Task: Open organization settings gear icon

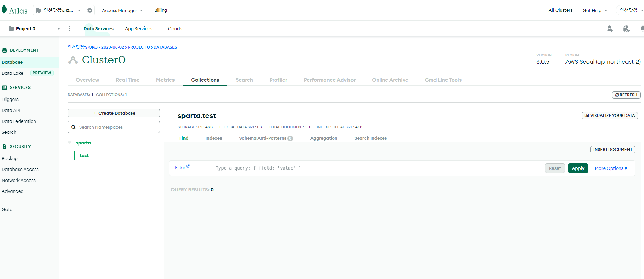Action: 90,10
